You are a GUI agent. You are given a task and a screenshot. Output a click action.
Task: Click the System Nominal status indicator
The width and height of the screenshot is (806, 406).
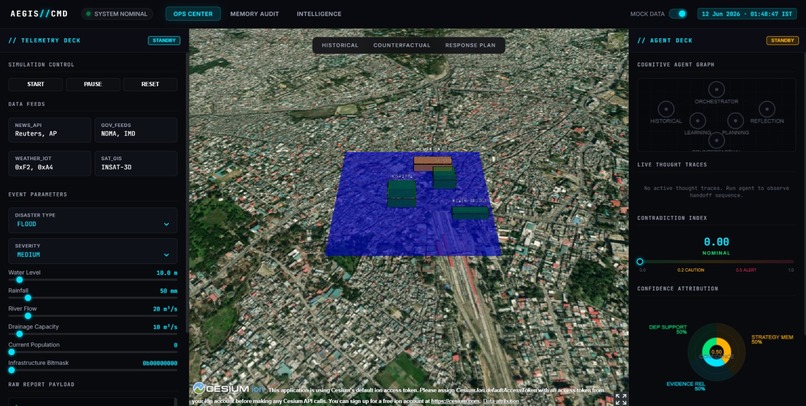pyautogui.click(x=117, y=14)
